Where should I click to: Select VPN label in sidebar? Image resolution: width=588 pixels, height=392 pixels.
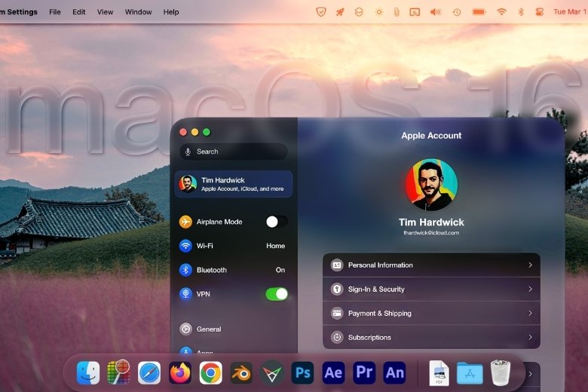point(204,294)
